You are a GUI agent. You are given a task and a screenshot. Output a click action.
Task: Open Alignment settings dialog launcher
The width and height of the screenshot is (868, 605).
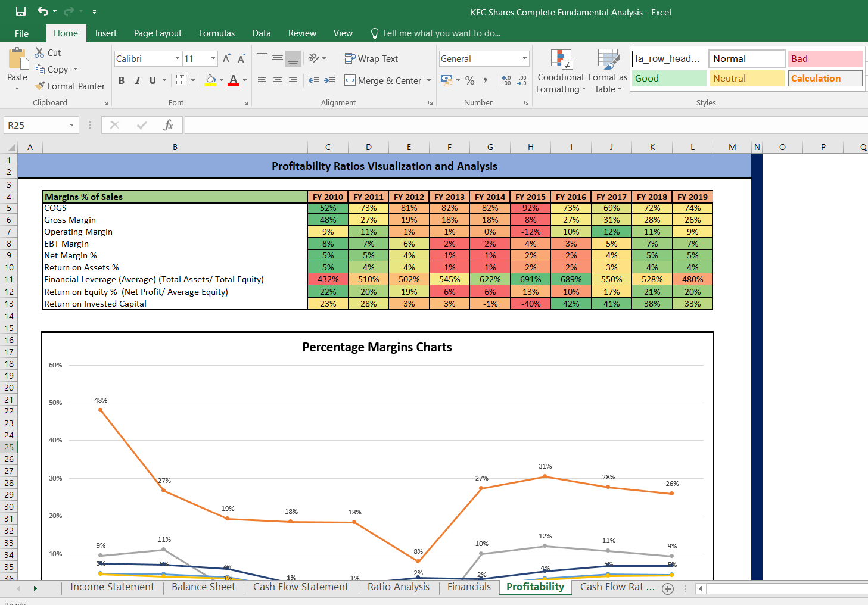pyautogui.click(x=430, y=103)
